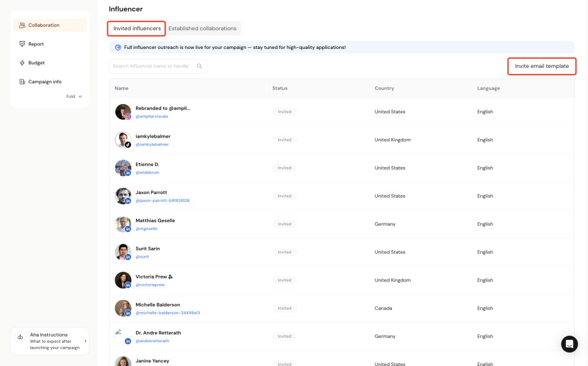588x366 pixels.
Task: Click the outreach announcement banner icon
Action: (118, 47)
